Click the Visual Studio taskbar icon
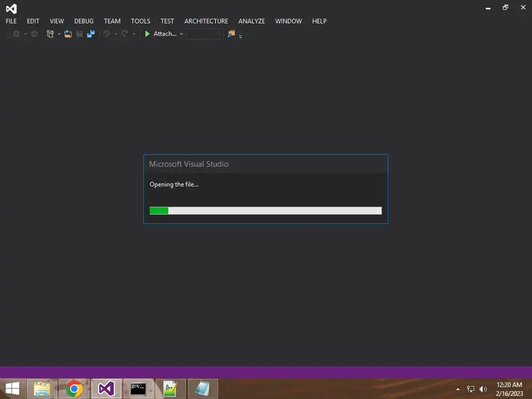The image size is (532, 399). pos(107,389)
